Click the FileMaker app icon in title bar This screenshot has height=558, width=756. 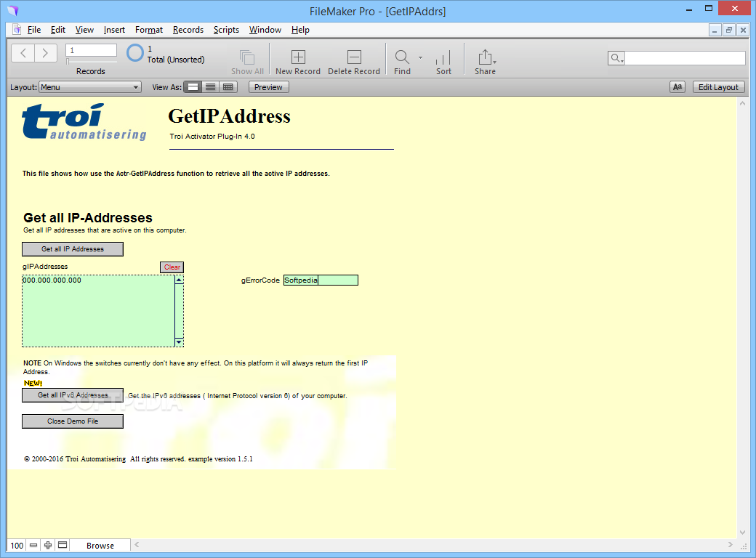pos(13,11)
